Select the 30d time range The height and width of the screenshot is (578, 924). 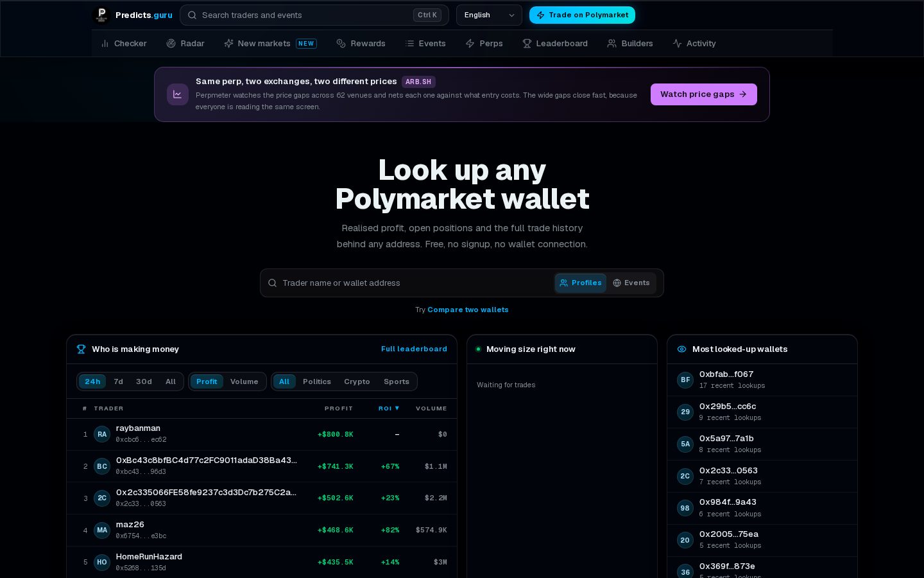click(x=144, y=381)
